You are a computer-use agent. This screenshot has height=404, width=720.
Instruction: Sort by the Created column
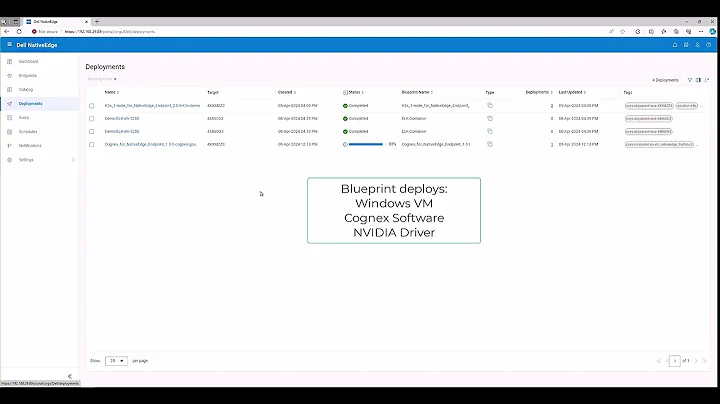point(287,92)
